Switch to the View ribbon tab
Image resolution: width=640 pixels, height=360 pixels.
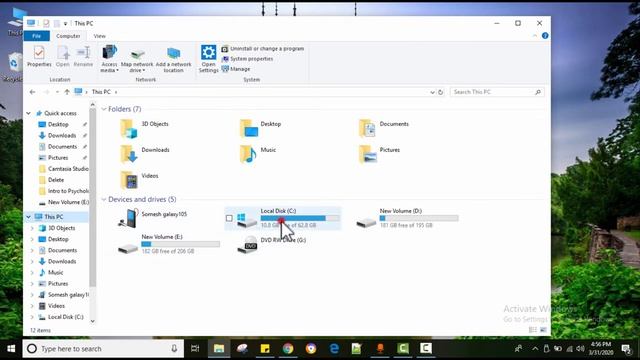99,36
